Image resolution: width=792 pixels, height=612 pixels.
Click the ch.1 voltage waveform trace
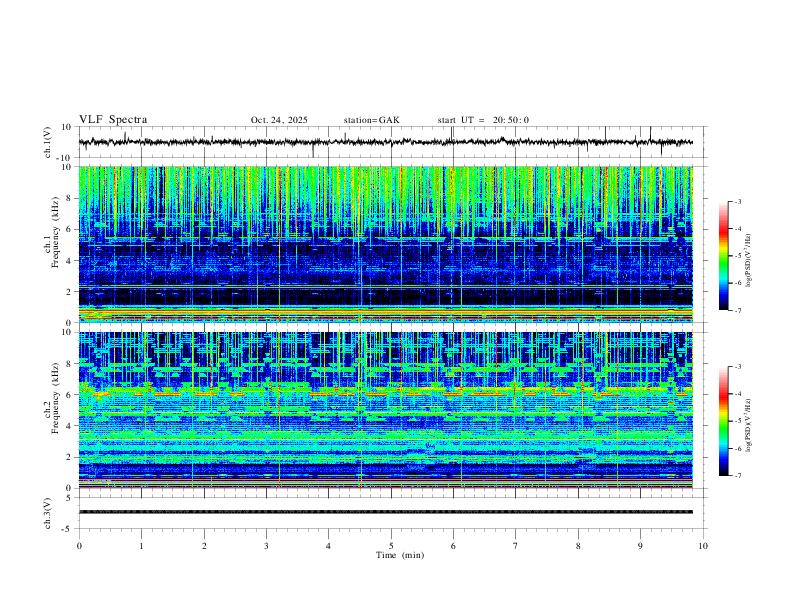pos(385,142)
